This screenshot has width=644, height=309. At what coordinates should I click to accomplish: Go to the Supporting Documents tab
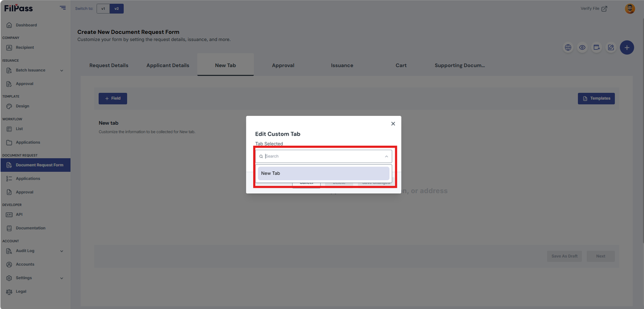click(459, 65)
